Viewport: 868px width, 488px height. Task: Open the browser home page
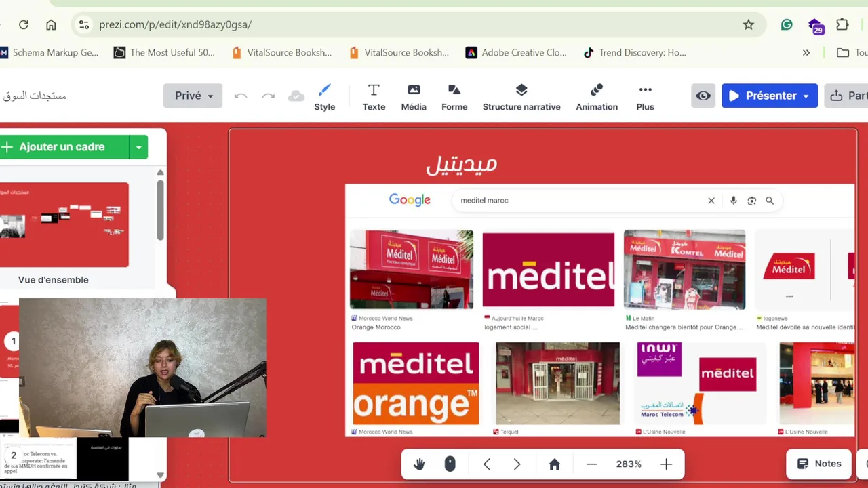click(51, 24)
